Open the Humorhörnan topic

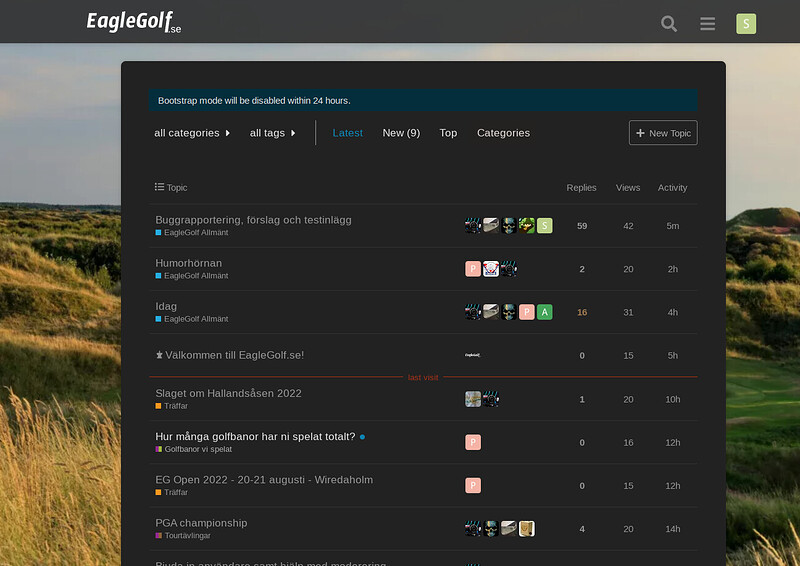coord(188,263)
